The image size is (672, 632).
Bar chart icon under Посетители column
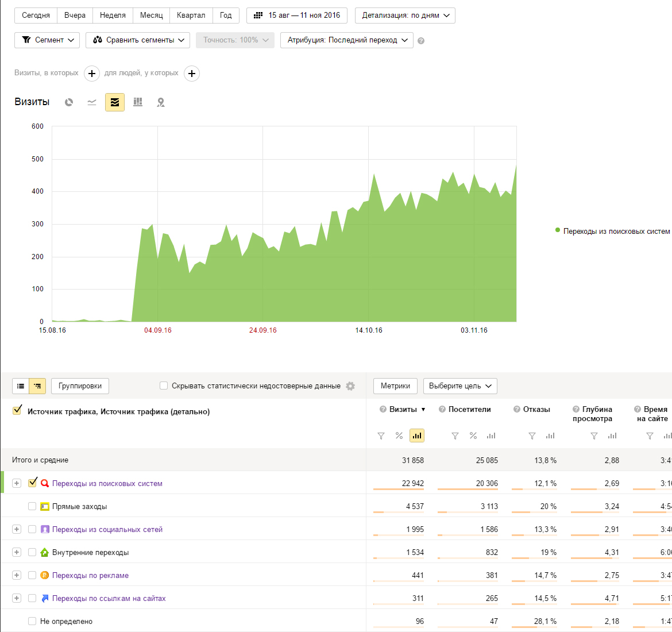point(491,436)
